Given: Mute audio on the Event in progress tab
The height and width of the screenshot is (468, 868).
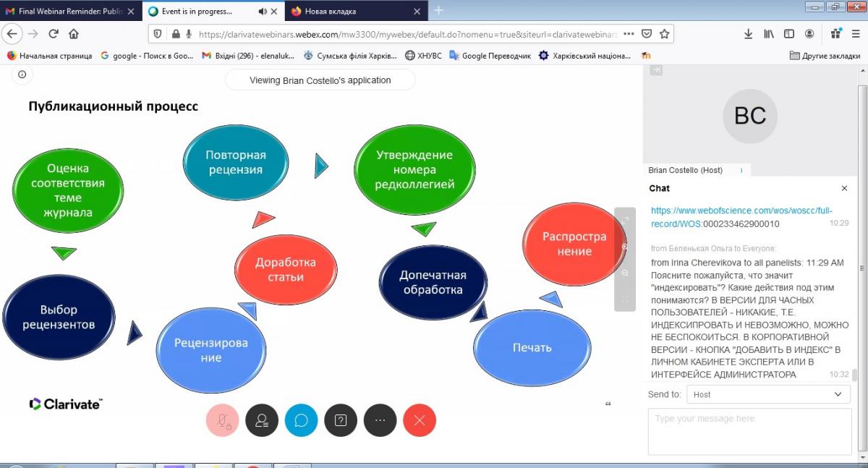Looking at the screenshot, I should tap(262, 11).
